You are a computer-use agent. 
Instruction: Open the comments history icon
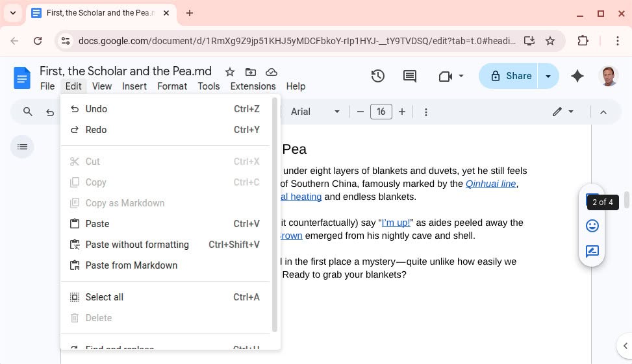pyautogui.click(x=409, y=76)
